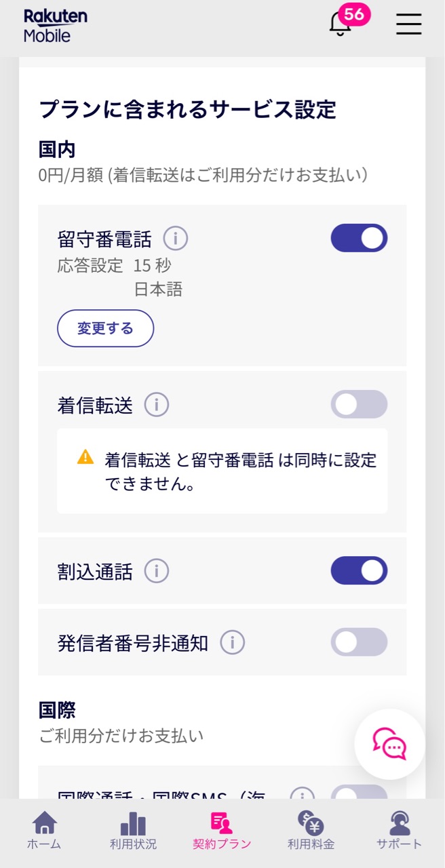445x868 pixels.
Task: Enable the 発信者番号非通知 switch
Action: 359,642
